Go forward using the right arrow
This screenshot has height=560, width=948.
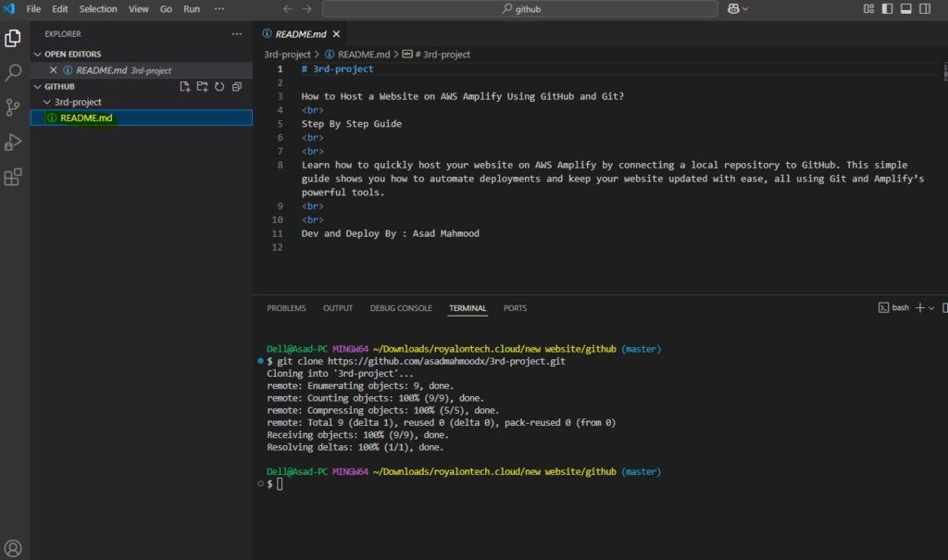tap(307, 8)
